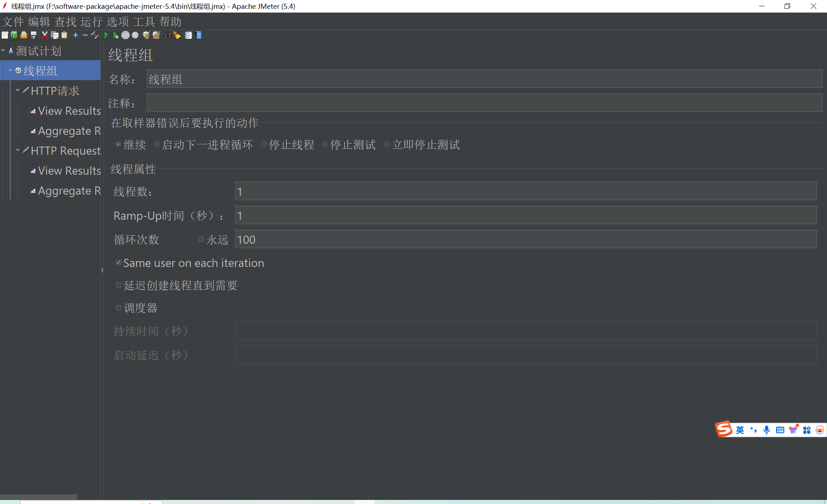Start the test with green arrow
Viewport: 827px width, 504px height.
tap(106, 35)
